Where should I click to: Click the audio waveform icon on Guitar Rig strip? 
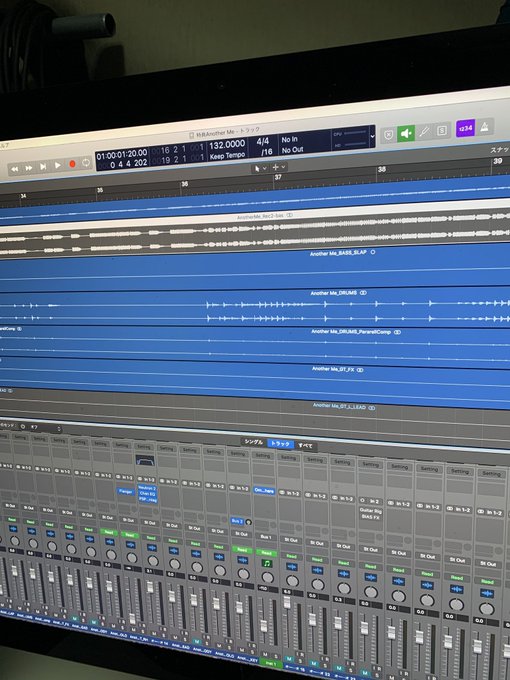tap(371, 578)
